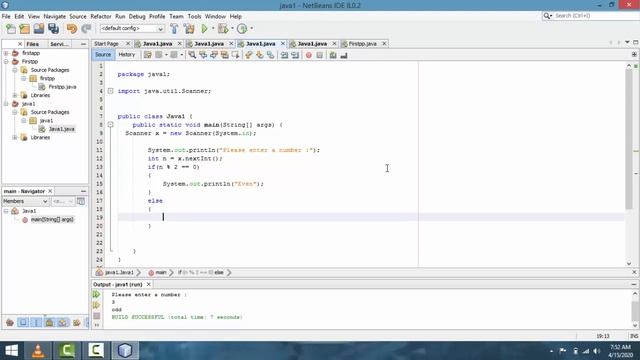Open the Tools menu

point(194,16)
